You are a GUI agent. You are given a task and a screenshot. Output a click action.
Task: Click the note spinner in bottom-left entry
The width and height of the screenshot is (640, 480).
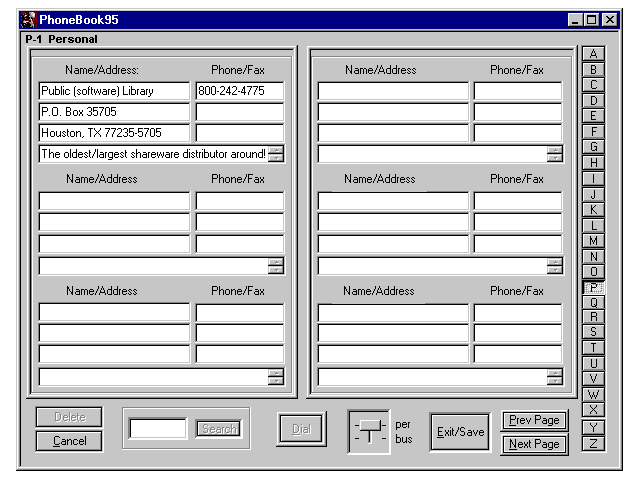[276, 377]
